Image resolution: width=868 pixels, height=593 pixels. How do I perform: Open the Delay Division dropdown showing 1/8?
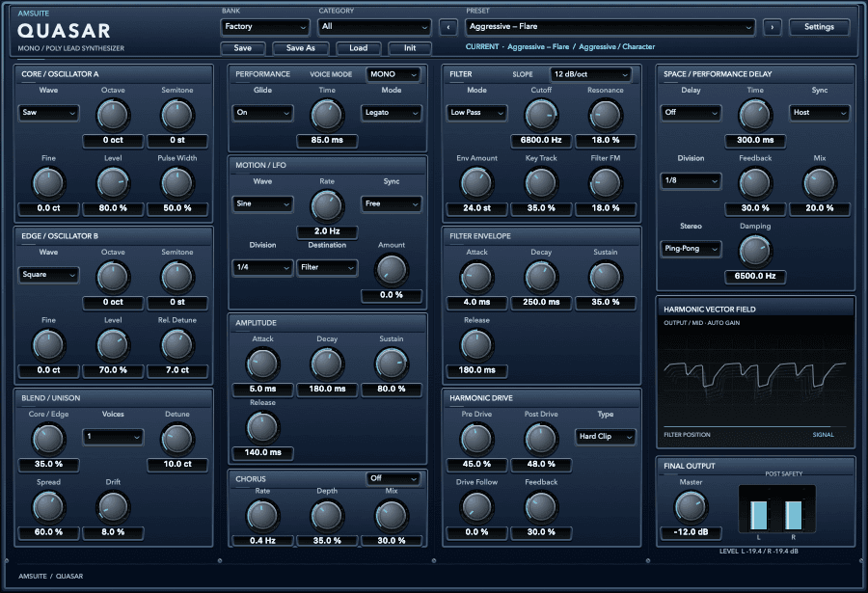[691, 180]
